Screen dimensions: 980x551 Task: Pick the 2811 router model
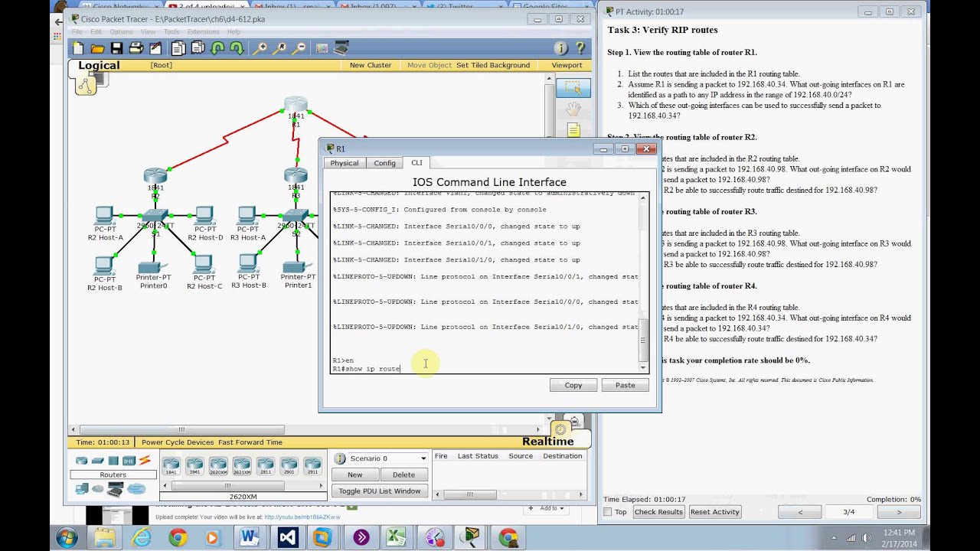coord(265,465)
